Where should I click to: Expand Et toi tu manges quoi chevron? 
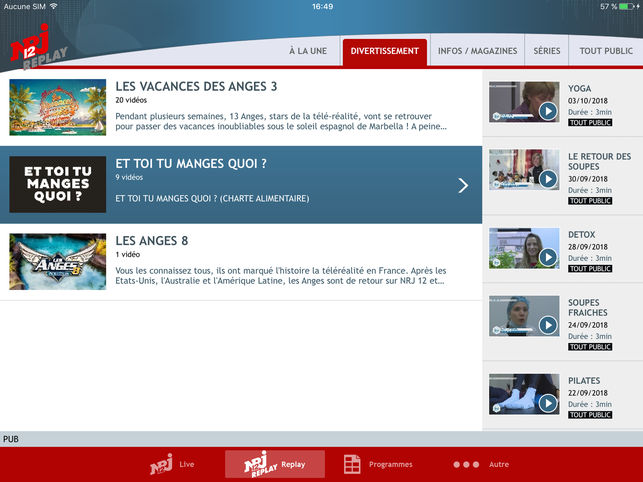click(463, 185)
